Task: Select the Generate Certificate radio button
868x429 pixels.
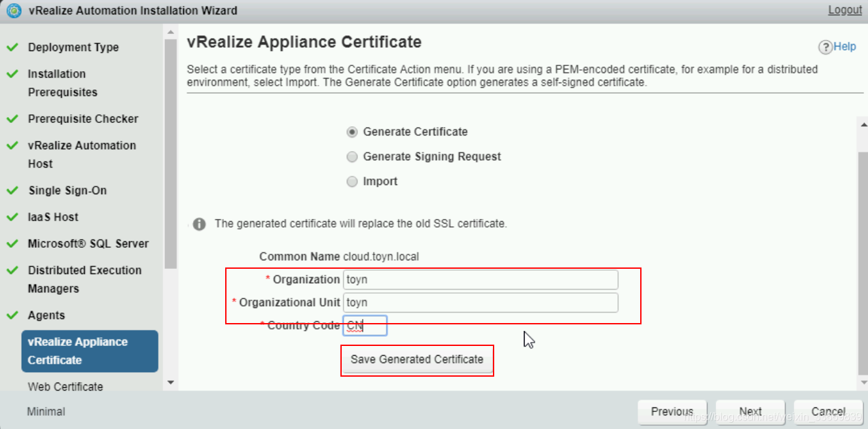Action: point(352,131)
